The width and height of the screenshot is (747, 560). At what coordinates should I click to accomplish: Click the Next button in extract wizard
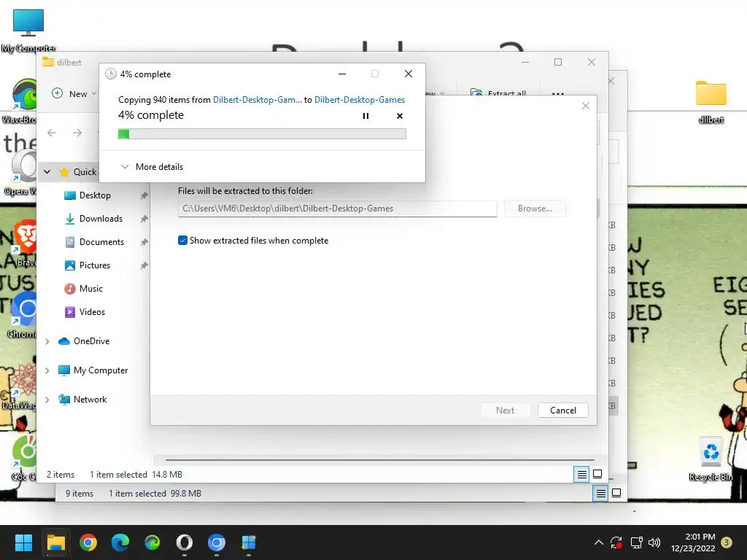505,410
